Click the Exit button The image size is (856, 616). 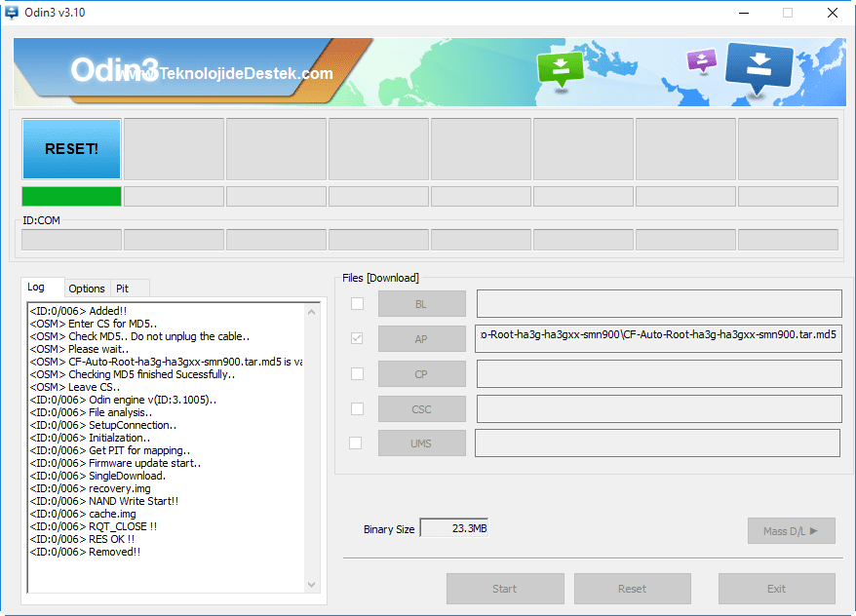[x=776, y=589]
